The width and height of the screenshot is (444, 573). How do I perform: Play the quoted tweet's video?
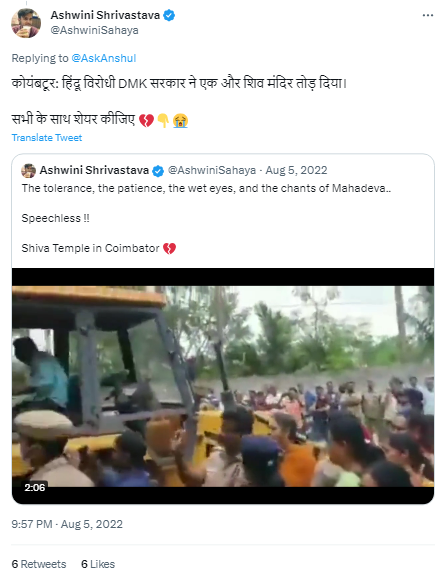click(223, 386)
